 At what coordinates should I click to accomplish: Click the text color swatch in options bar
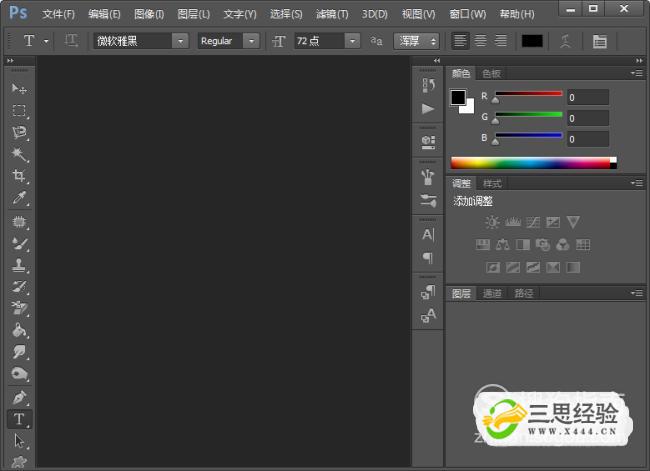click(x=532, y=41)
